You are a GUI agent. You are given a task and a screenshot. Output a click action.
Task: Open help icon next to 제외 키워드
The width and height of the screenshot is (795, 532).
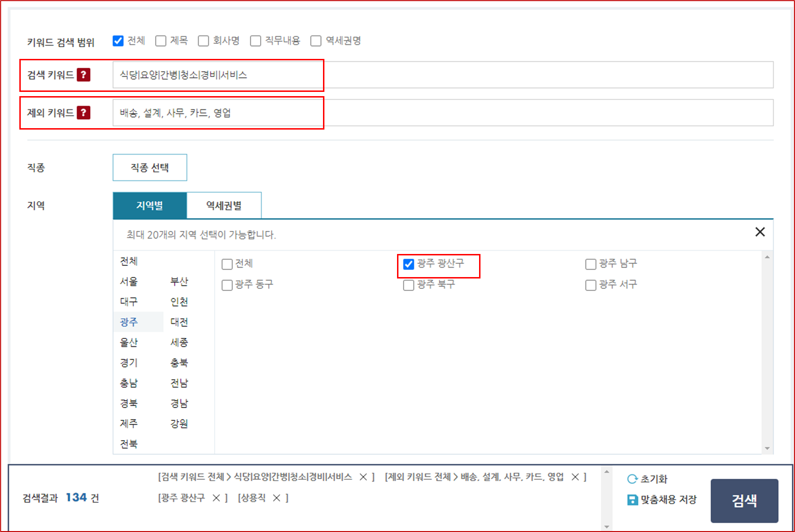(83, 113)
